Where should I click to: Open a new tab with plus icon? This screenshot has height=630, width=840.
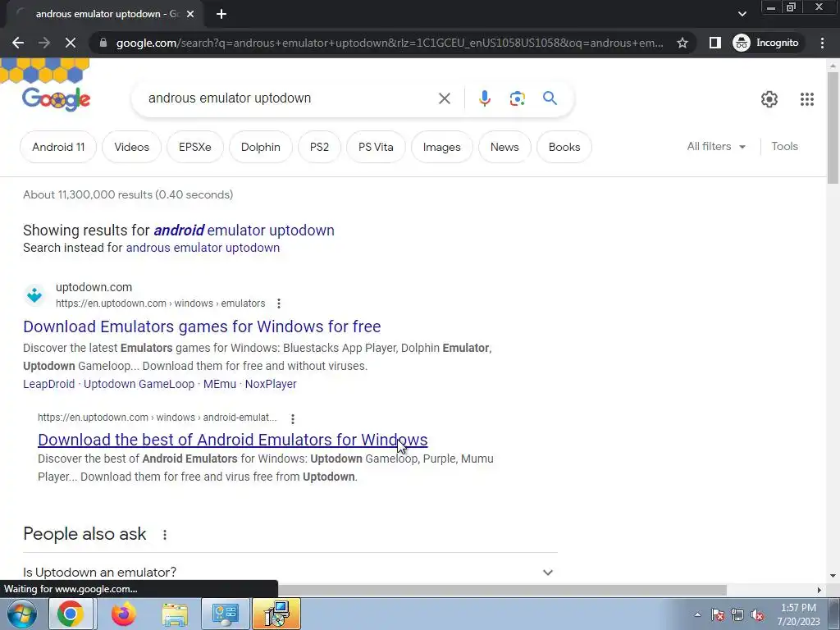(221, 14)
